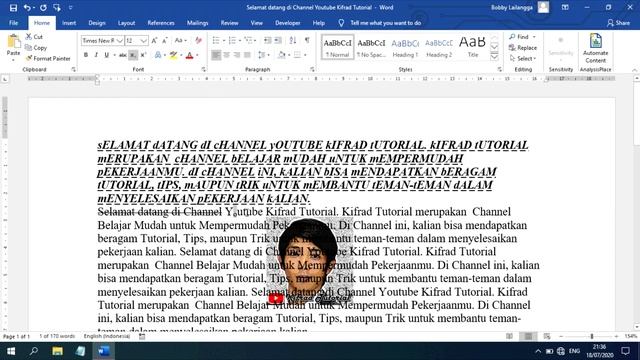Screen dimensions: 640x360
Task: Justify the paragraph text
Action: [x=247, y=55]
